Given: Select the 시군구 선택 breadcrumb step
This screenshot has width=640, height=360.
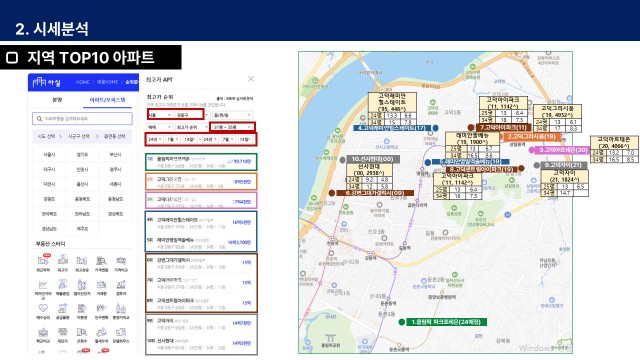Looking at the screenshot, I should click(79, 136).
